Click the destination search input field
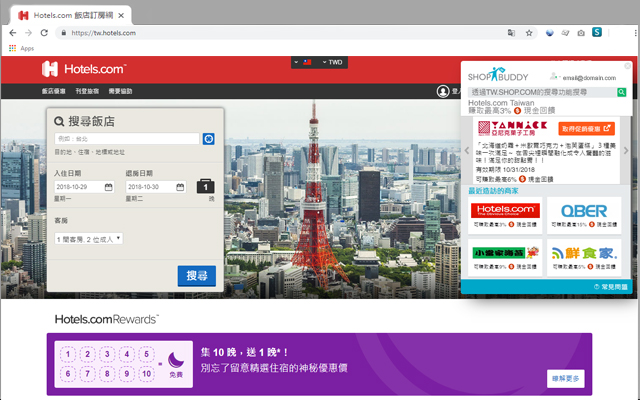The width and height of the screenshot is (640, 400). [127, 139]
